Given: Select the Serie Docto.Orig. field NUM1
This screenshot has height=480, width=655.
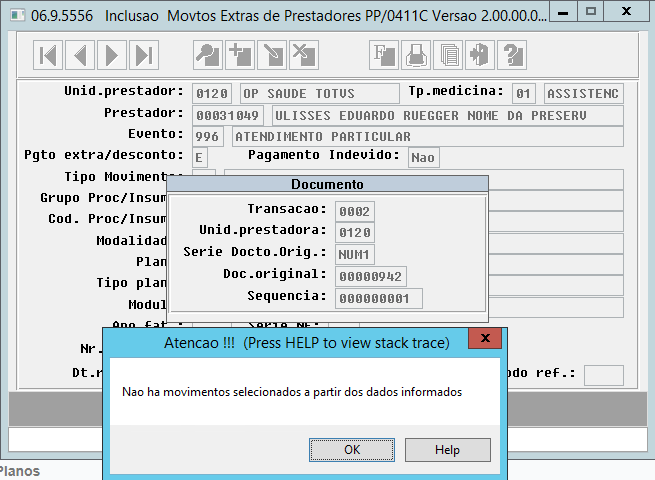Looking at the screenshot, I should point(355,254).
